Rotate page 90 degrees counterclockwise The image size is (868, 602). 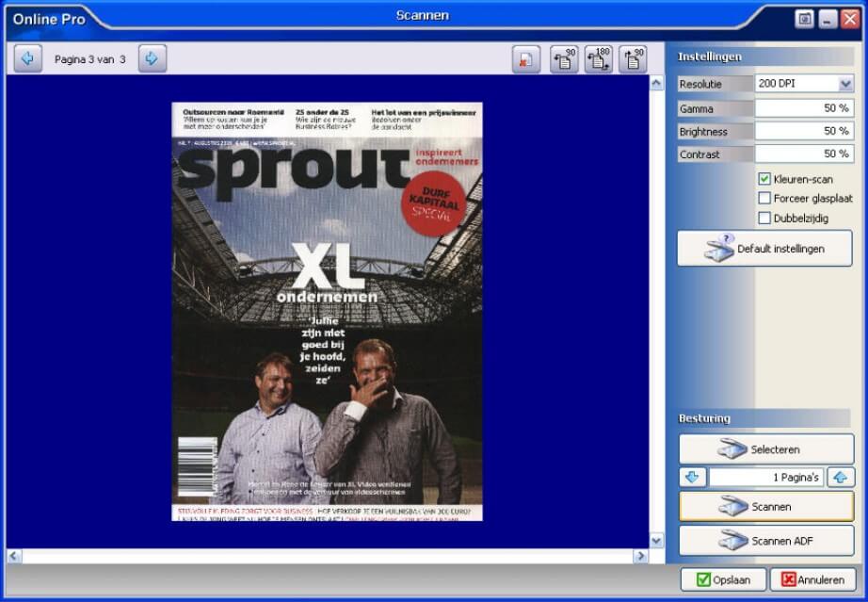point(564,59)
